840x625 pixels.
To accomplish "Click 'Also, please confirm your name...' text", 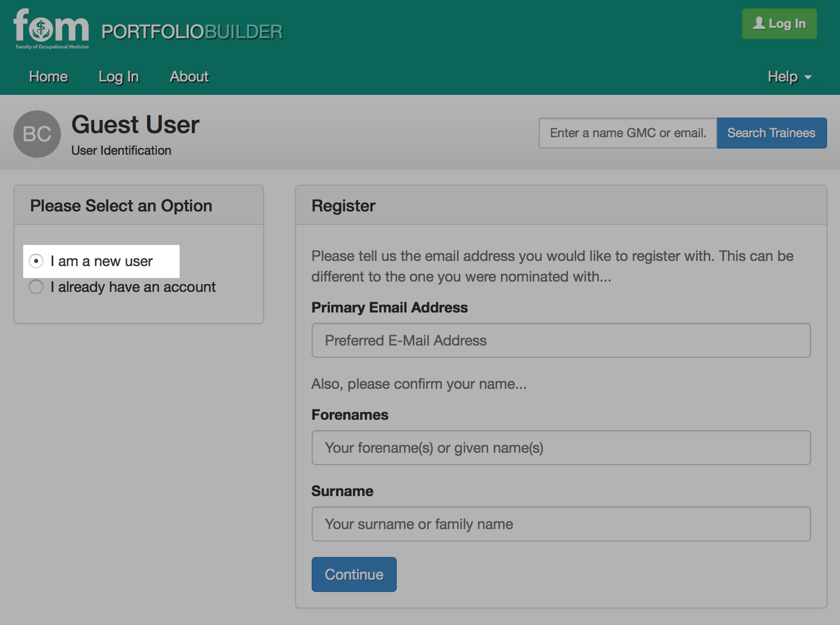I will pyautogui.click(x=419, y=384).
